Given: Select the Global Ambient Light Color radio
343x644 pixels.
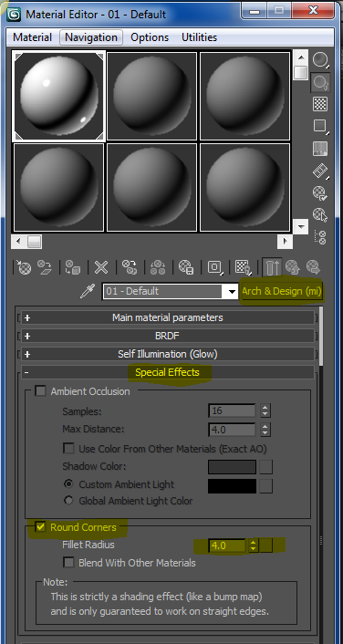Looking at the screenshot, I should [68, 501].
